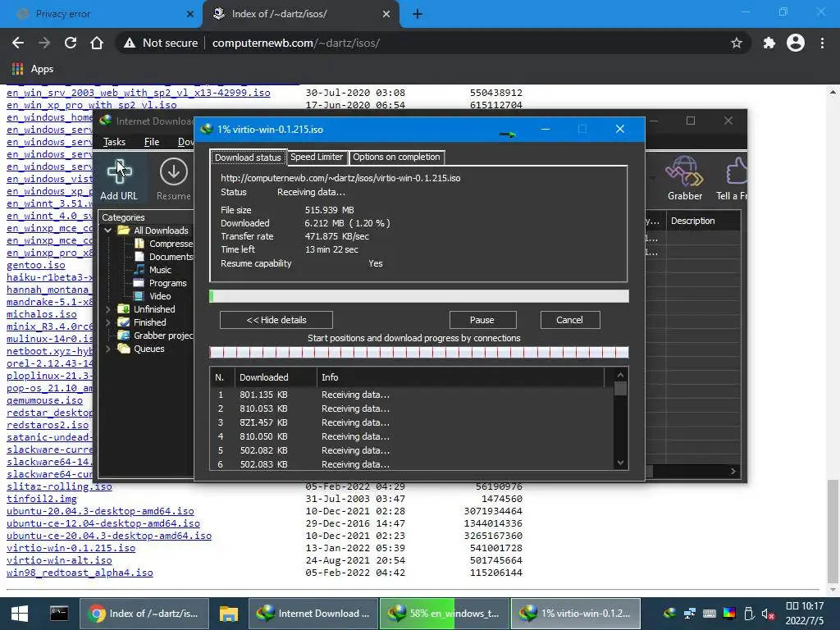Viewport: 840px width, 630px height.
Task: Open Command Prompt from taskbar
Action: click(x=59, y=614)
